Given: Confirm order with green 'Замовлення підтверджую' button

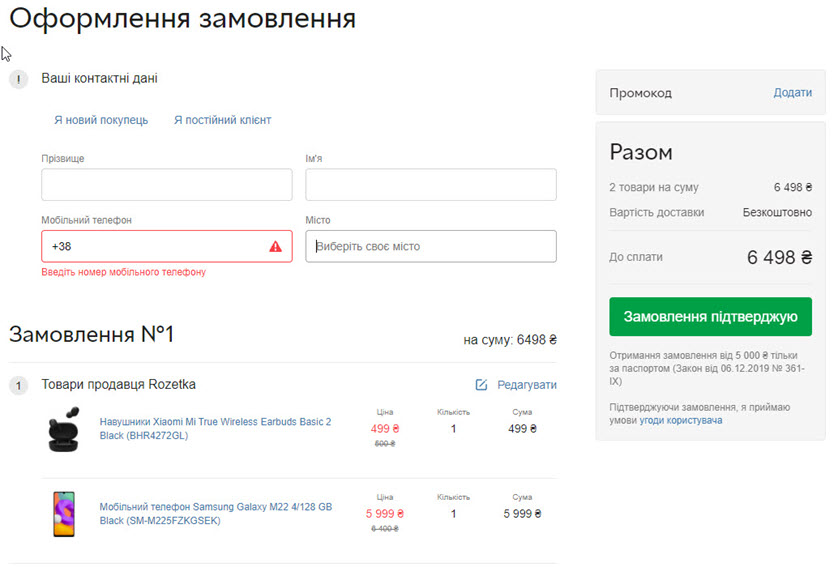Looking at the screenshot, I should (710, 317).
